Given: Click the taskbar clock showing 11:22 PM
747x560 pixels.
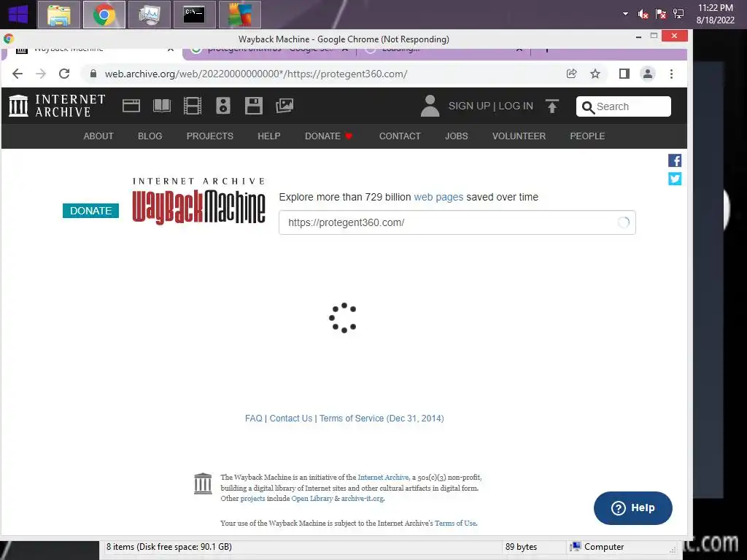Looking at the screenshot, I should pyautogui.click(x=715, y=14).
